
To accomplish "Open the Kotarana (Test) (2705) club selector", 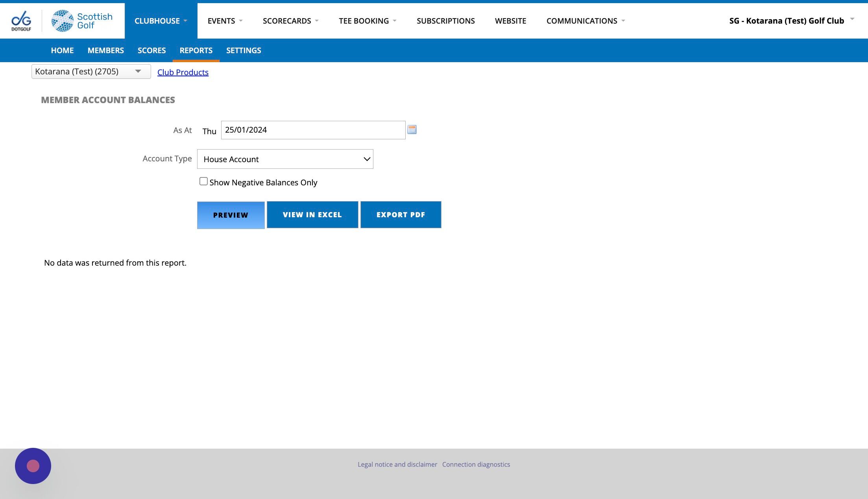I will tap(91, 72).
